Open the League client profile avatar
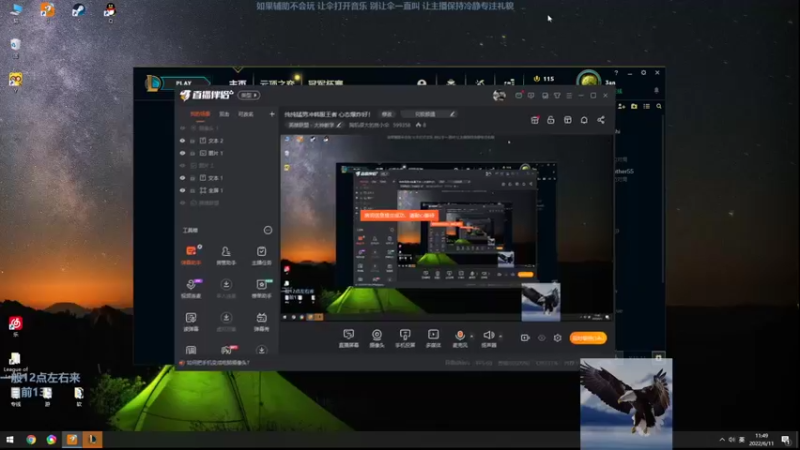 [x=588, y=80]
